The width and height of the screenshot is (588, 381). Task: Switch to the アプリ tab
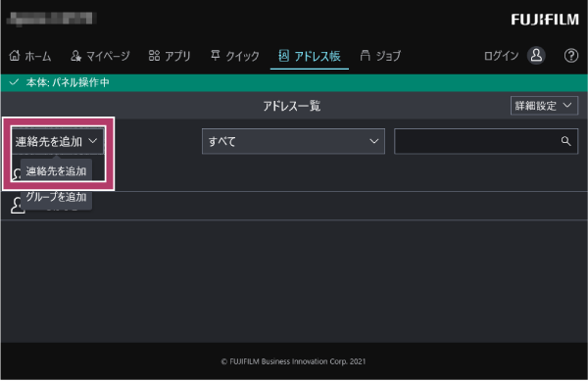pos(170,56)
